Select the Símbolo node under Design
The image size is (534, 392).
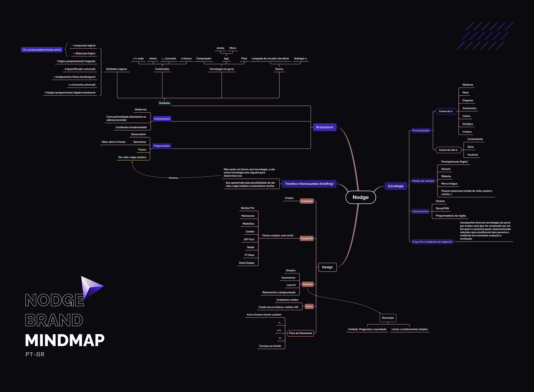point(308,284)
